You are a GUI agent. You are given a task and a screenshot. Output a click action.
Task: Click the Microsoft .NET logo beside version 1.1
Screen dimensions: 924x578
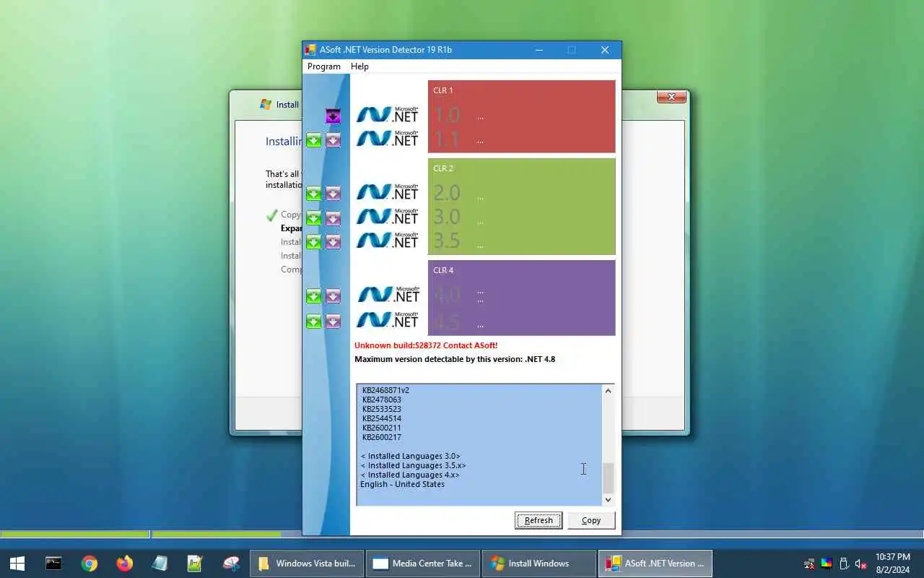click(x=388, y=139)
